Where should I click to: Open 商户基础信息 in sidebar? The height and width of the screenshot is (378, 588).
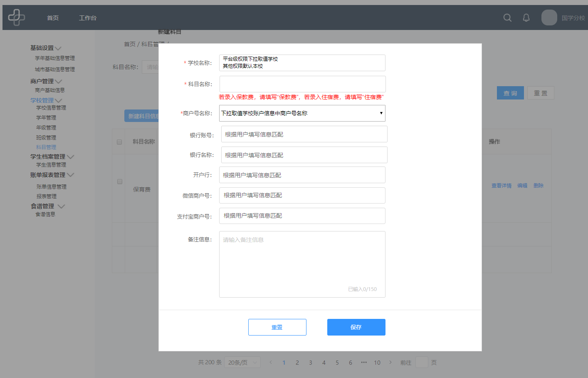pos(50,90)
